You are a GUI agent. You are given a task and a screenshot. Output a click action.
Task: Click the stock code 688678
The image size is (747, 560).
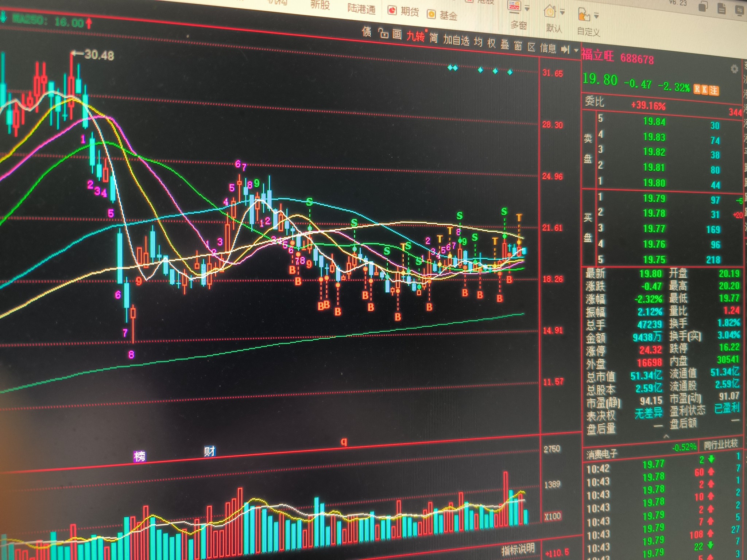637,59
